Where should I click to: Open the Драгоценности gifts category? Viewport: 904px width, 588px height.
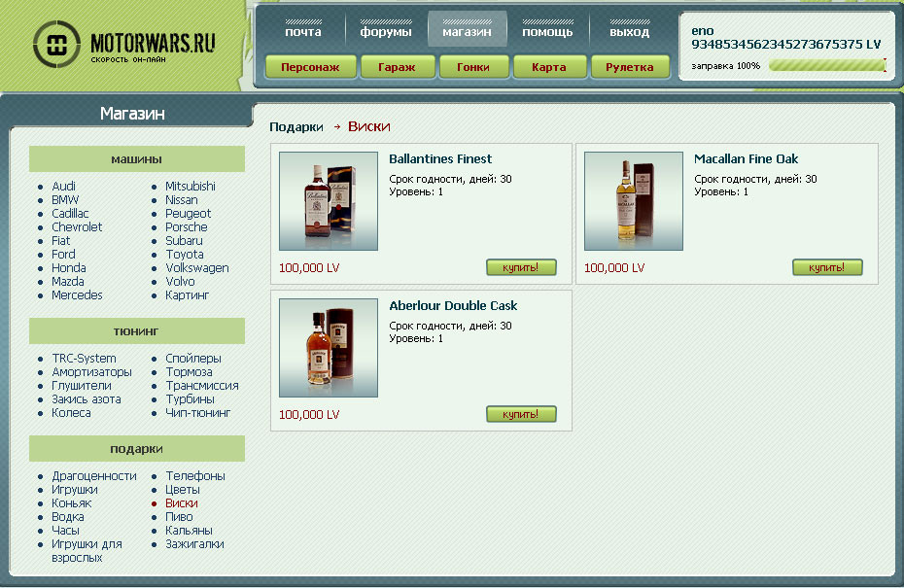tap(94, 476)
